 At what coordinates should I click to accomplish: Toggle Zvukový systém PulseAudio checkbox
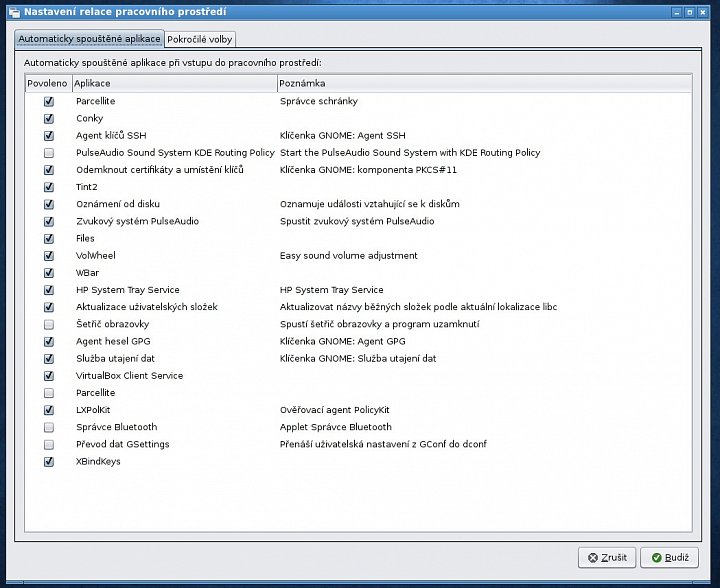(49, 221)
